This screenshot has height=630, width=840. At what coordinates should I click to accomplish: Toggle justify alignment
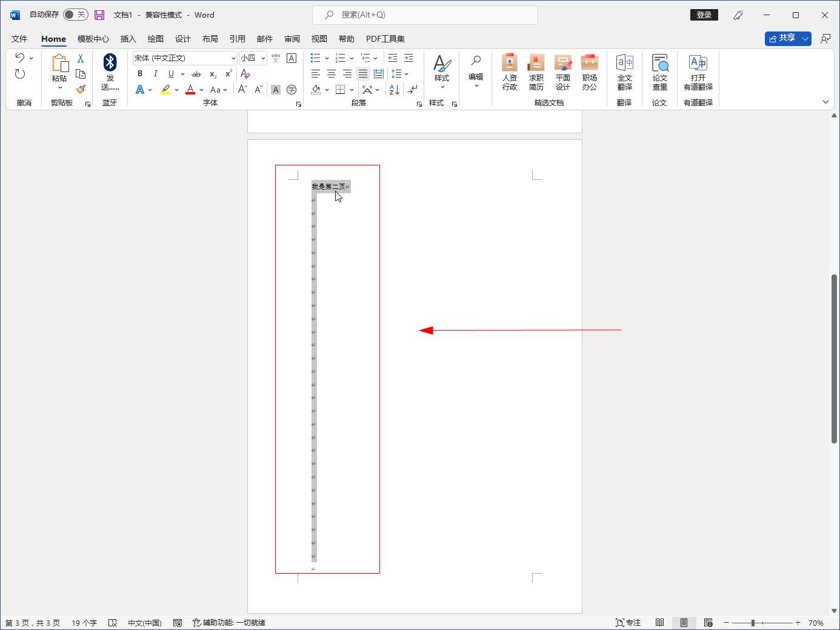[x=363, y=74]
